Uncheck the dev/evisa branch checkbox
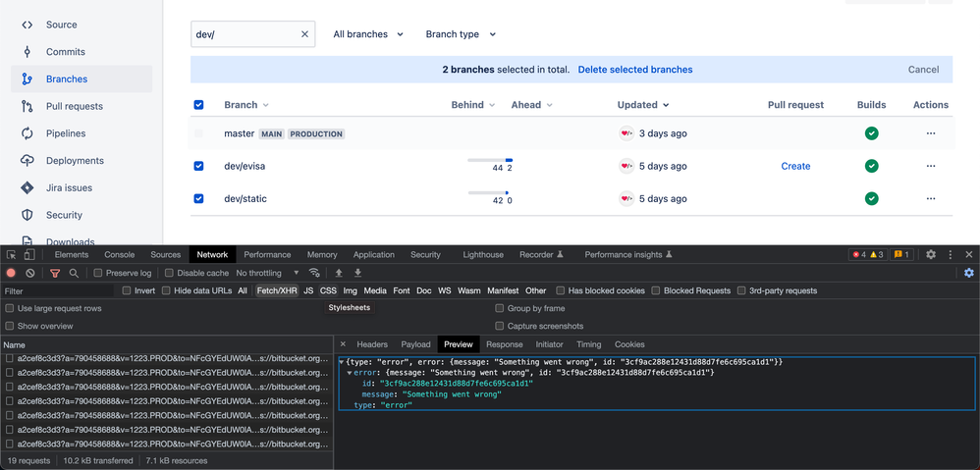 [x=198, y=166]
